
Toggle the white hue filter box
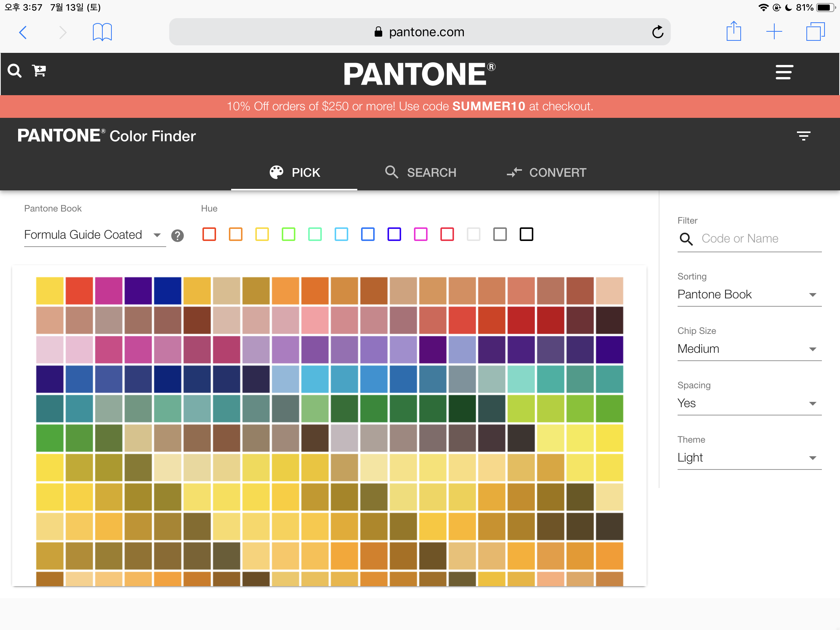tap(474, 234)
